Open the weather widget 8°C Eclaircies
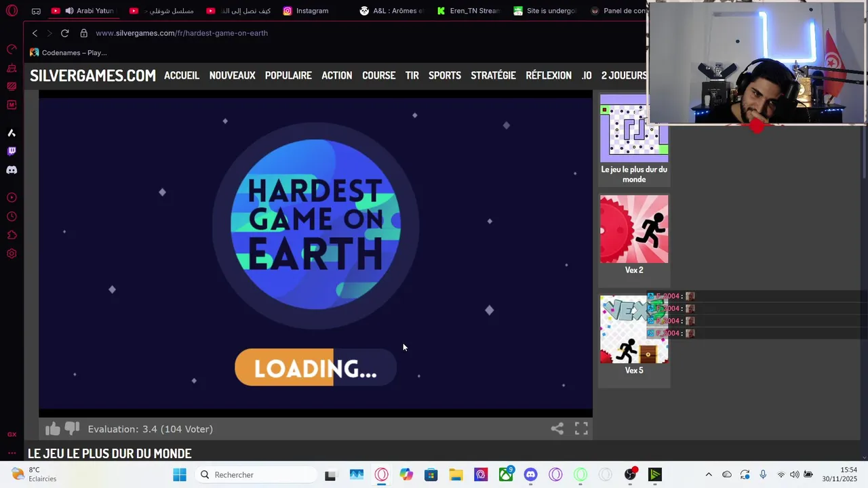This screenshot has width=868, height=488. (x=34, y=474)
